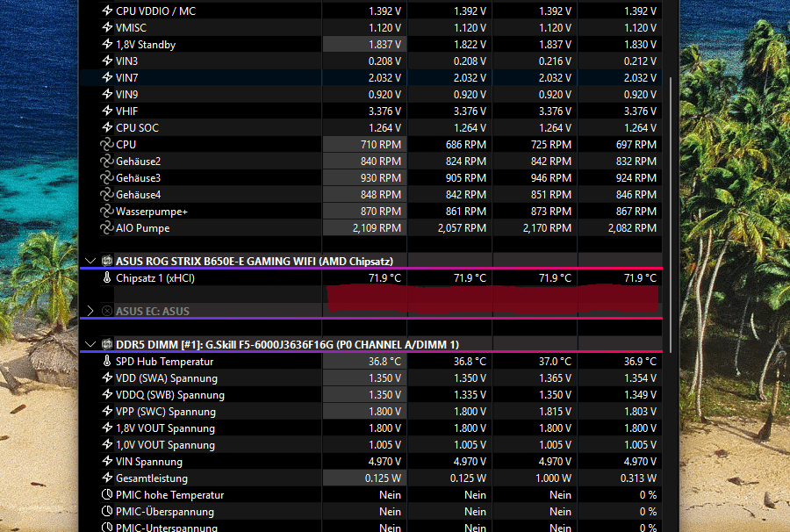
Task: Click the fan icon beside Gehäuse3
Action: click(107, 177)
